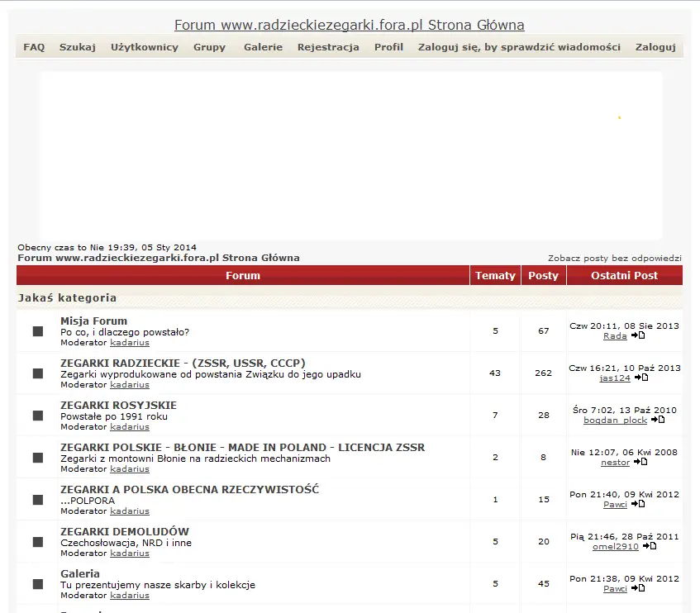Image resolution: width=700 pixels, height=613 pixels.
Task: Open the Rejestracja page
Action: tap(328, 47)
